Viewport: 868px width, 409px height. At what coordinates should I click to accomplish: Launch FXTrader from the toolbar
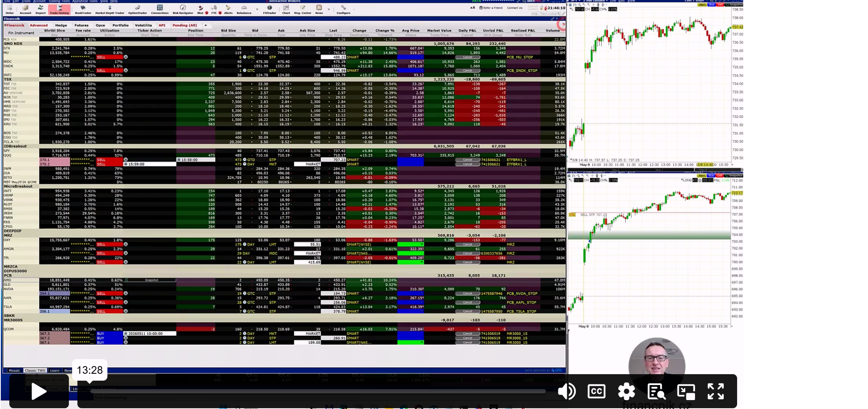pyautogui.click(x=269, y=9)
